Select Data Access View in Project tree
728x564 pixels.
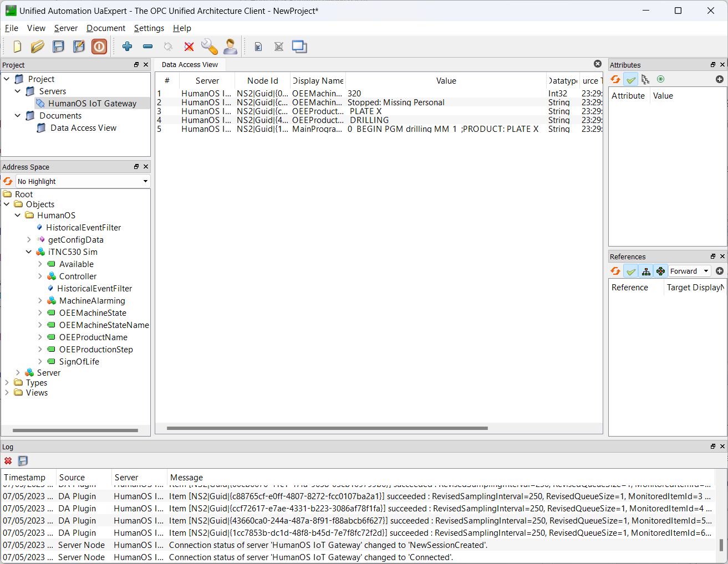click(x=83, y=128)
